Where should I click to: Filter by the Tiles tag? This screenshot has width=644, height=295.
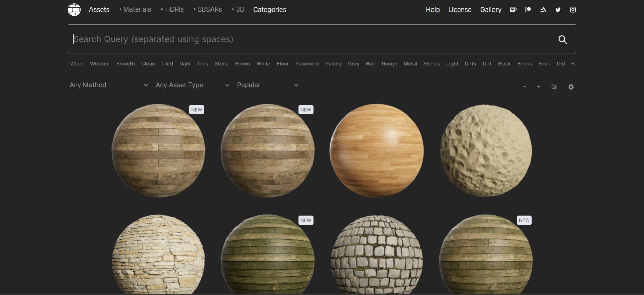point(203,64)
